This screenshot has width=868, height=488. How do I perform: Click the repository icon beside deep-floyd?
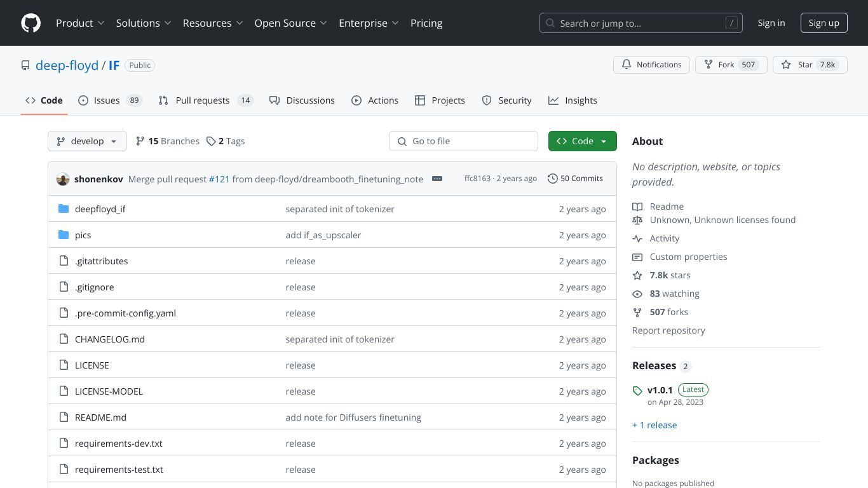pyautogui.click(x=25, y=65)
